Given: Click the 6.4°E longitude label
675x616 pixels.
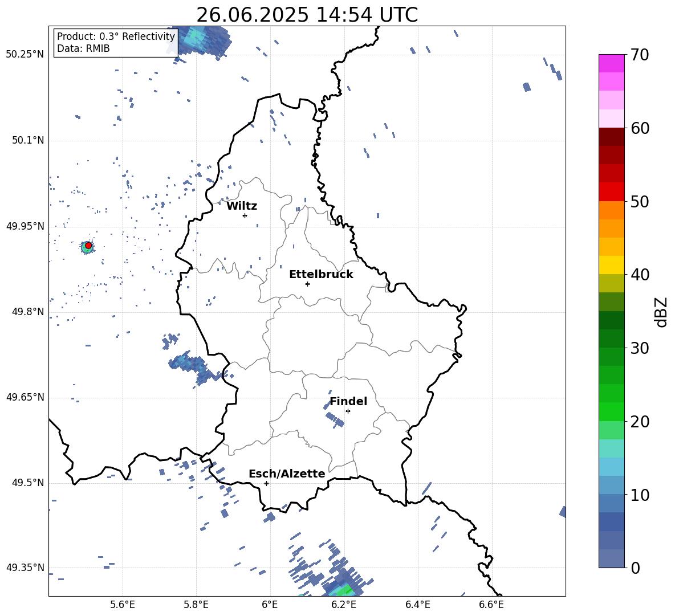Looking at the screenshot, I should coord(417,605).
